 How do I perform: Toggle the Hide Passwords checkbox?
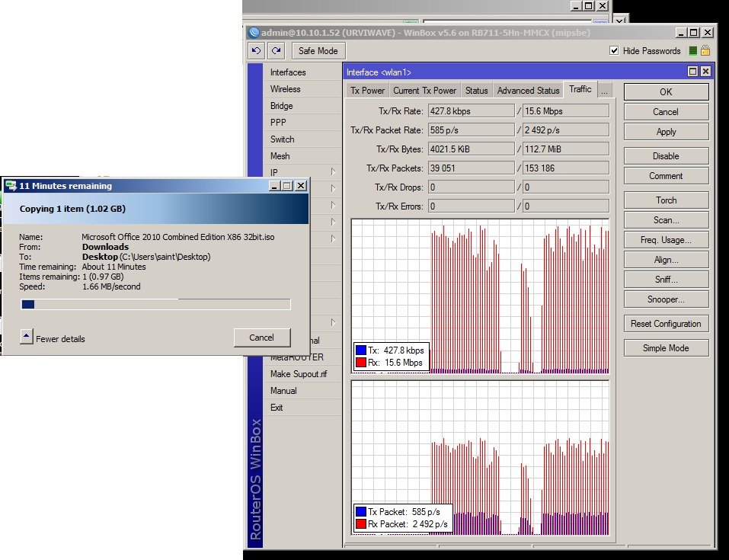pos(615,51)
